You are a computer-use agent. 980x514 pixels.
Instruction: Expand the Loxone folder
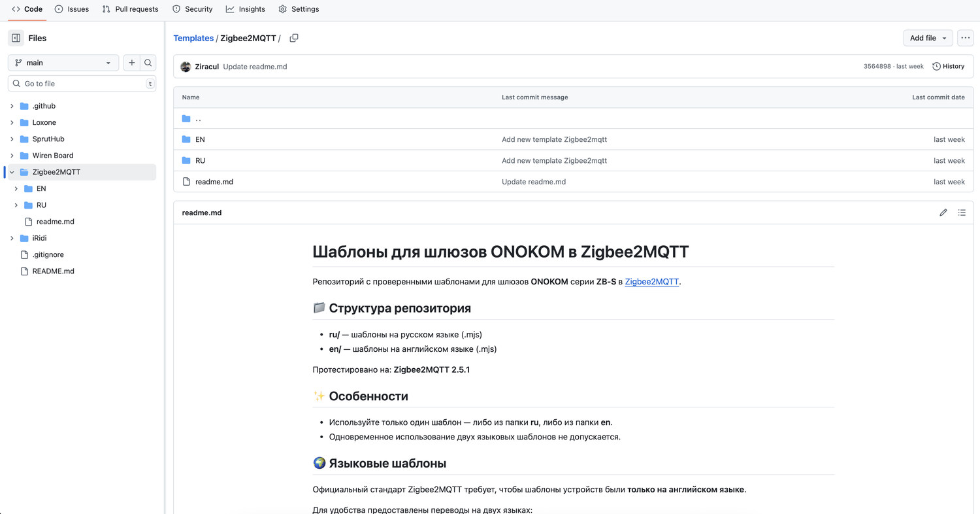[x=12, y=122]
